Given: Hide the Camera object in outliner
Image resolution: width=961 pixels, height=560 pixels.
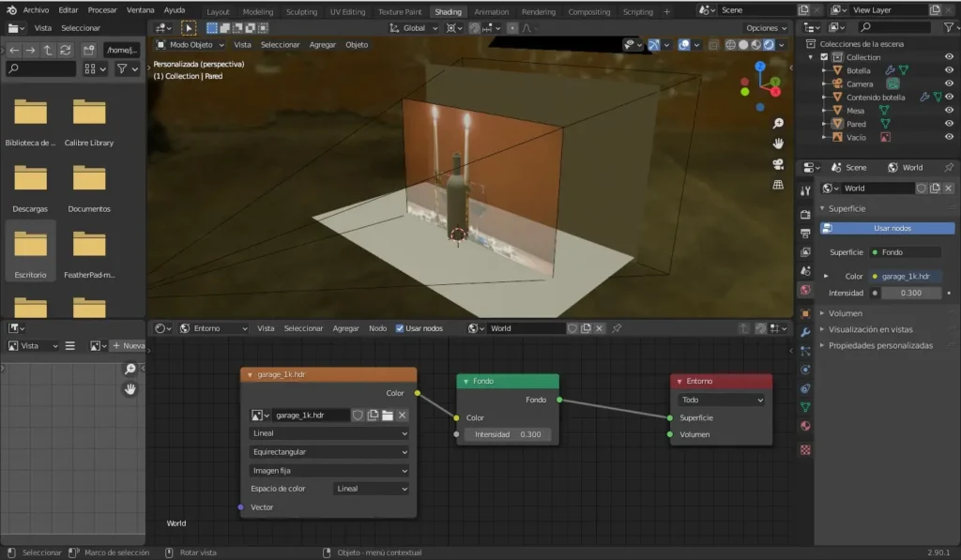Looking at the screenshot, I should pyautogui.click(x=949, y=83).
